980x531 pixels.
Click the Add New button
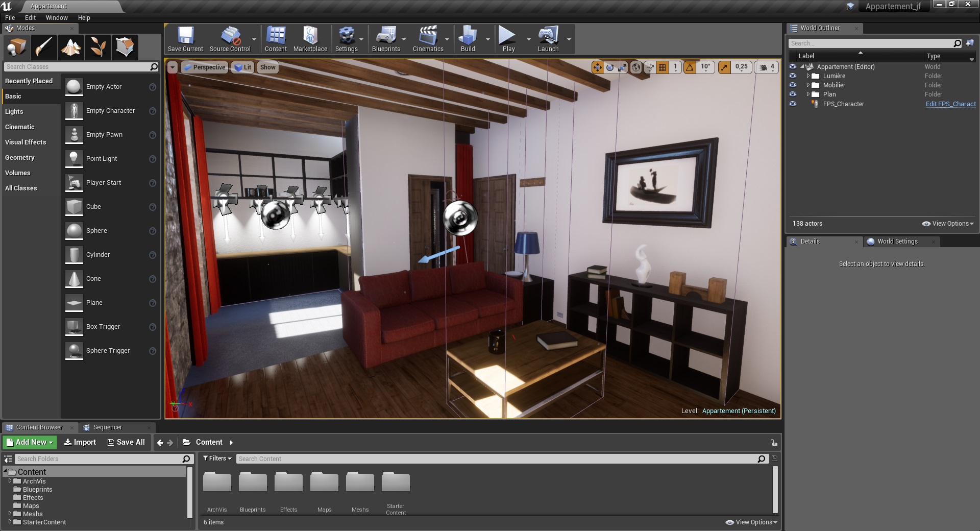(30, 442)
